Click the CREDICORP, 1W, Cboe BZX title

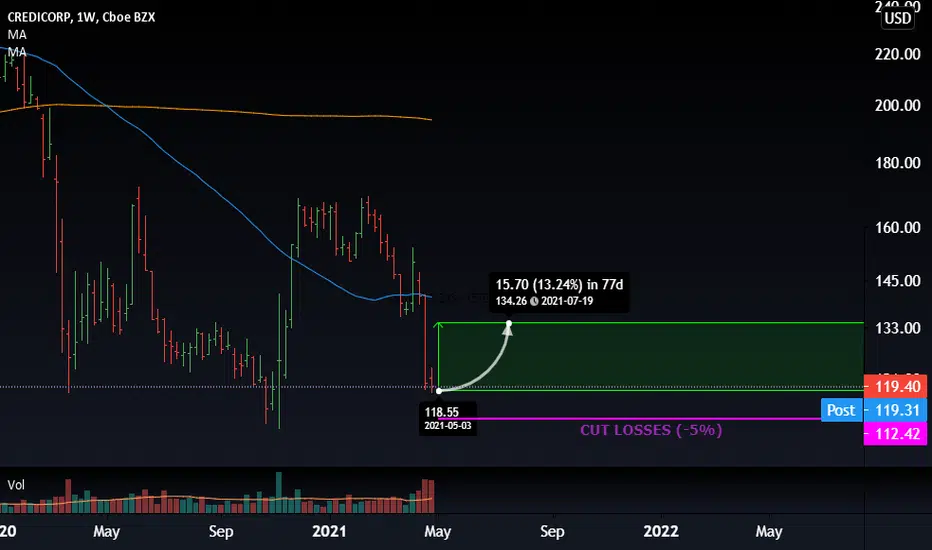pyautogui.click(x=81, y=17)
